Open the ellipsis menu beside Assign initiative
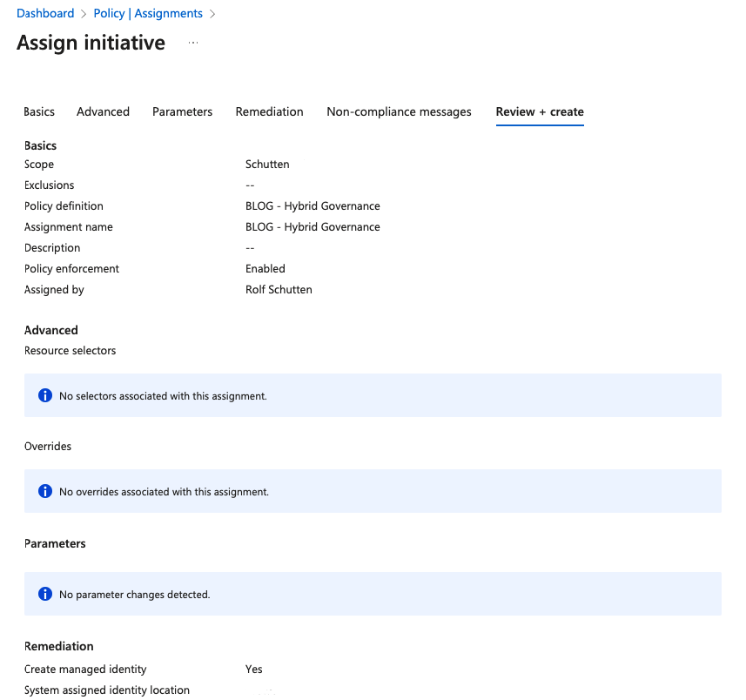 [193, 43]
